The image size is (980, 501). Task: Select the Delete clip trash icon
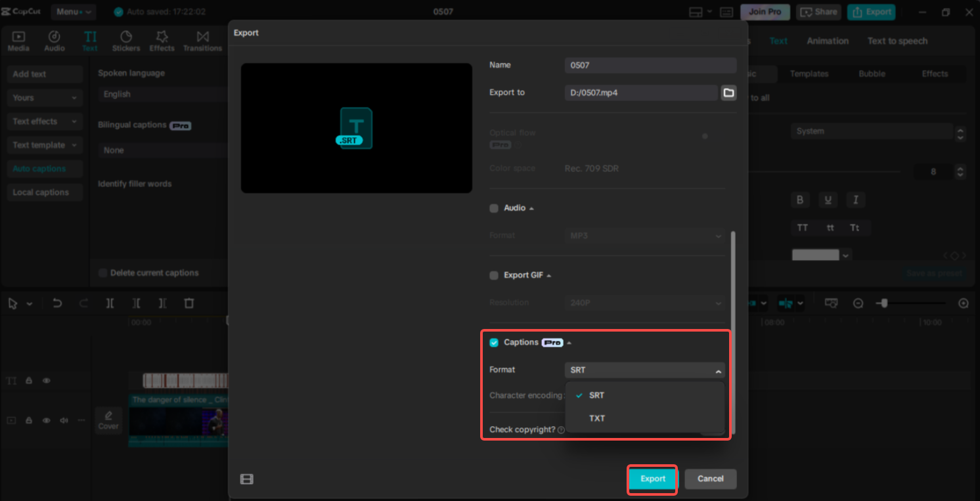point(189,303)
